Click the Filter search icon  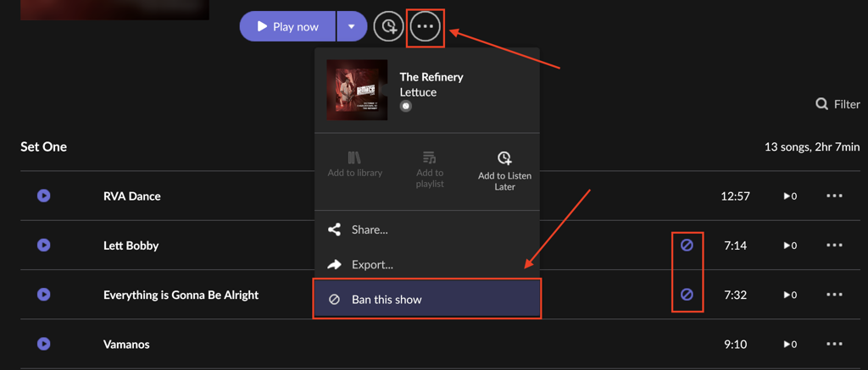coord(821,104)
